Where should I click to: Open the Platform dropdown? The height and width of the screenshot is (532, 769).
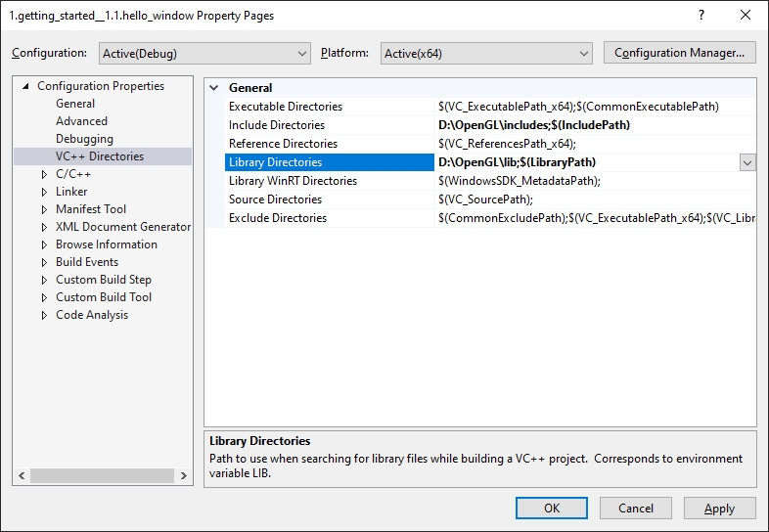click(x=486, y=53)
